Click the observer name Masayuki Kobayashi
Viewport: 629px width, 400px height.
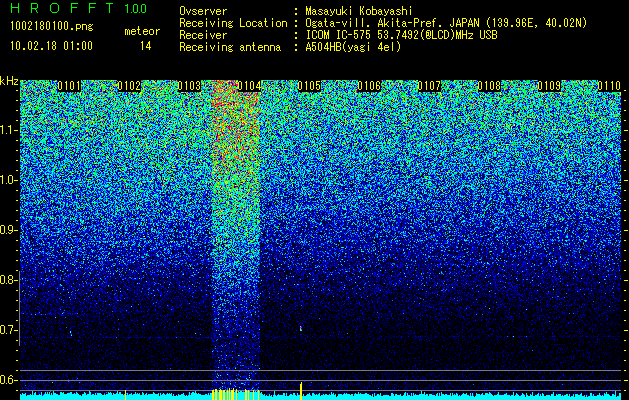[359, 11]
